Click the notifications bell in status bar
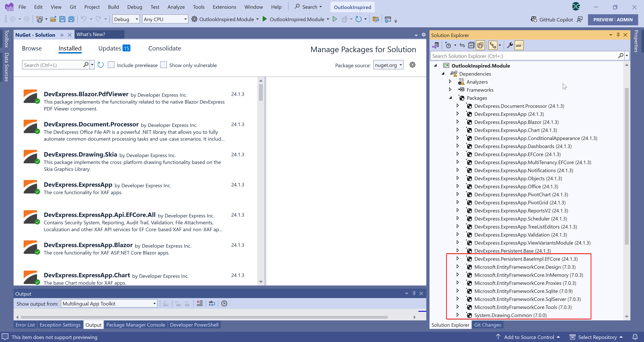Viewport: 644px width, 342px height. (x=635, y=337)
